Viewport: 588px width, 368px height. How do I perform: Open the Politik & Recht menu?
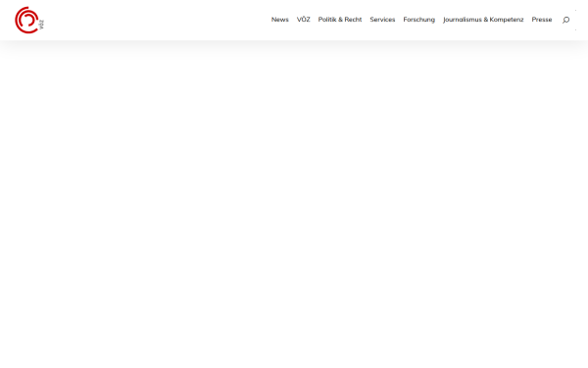point(340,20)
